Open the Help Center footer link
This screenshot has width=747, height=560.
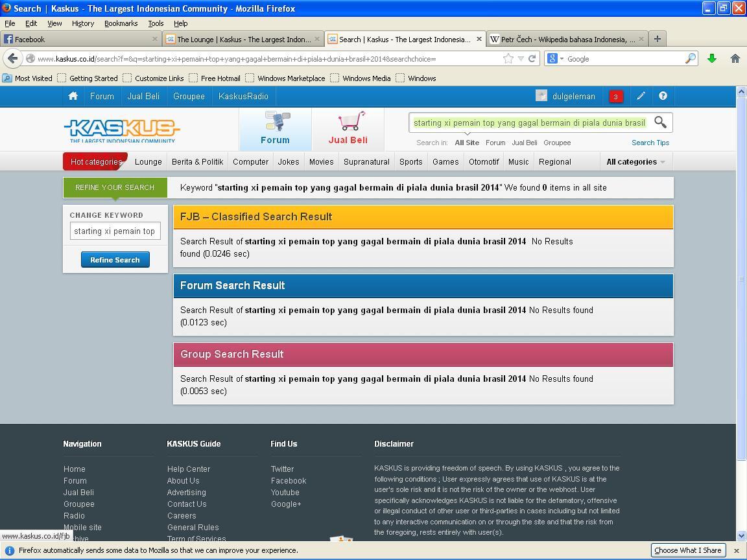189,469
